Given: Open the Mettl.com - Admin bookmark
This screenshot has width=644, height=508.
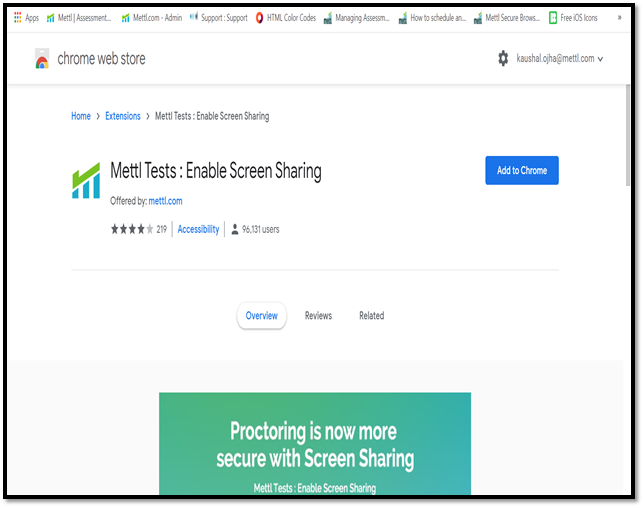Looking at the screenshot, I should pos(152,18).
